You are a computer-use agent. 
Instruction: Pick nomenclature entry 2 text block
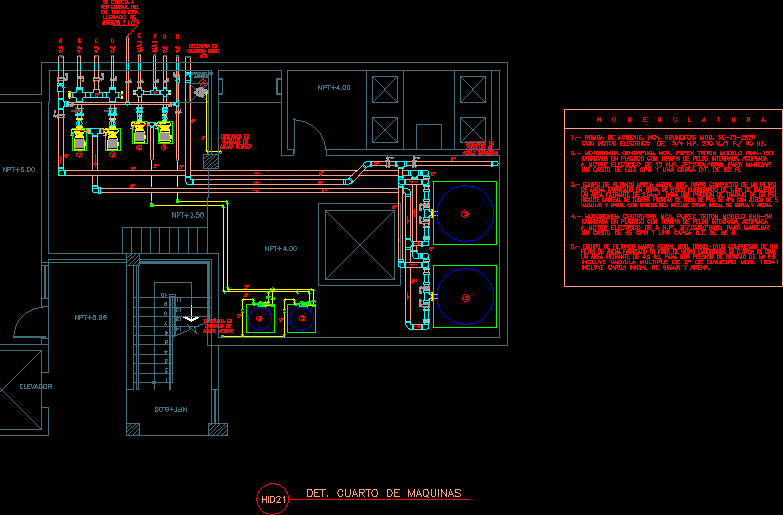click(670, 162)
